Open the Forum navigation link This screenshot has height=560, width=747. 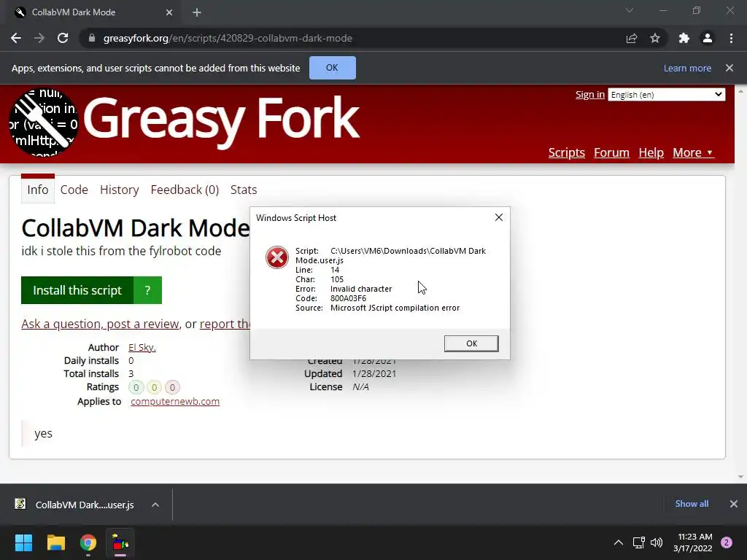[611, 152]
